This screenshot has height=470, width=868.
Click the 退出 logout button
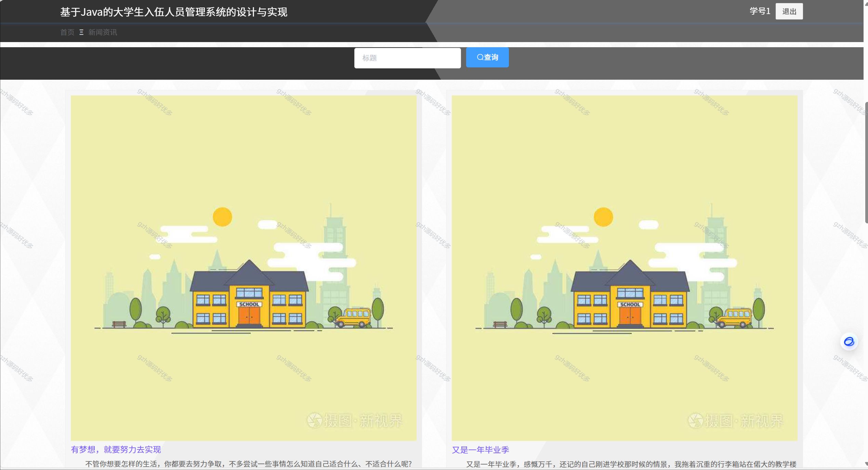point(789,12)
